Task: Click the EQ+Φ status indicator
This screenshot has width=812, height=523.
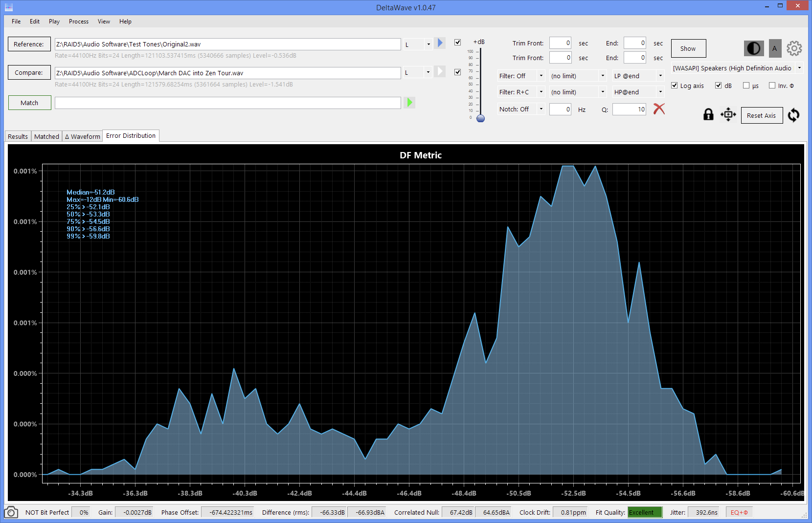Action: pos(739,512)
